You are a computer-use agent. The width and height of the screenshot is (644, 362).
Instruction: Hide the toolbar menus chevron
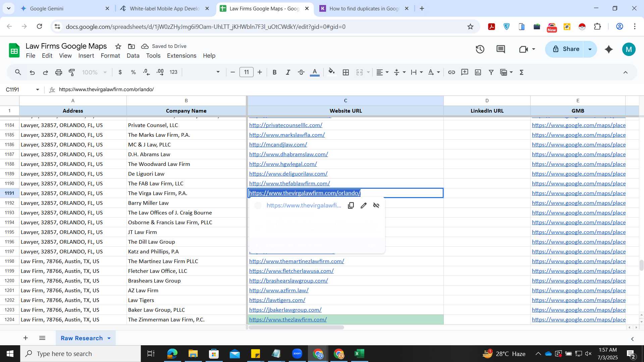pyautogui.click(x=626, y=72)
